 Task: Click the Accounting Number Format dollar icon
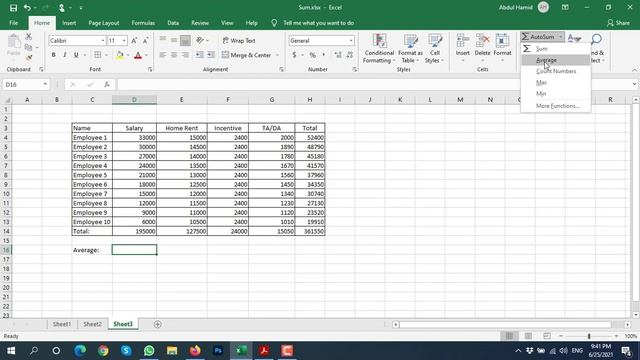coord(294,55)
